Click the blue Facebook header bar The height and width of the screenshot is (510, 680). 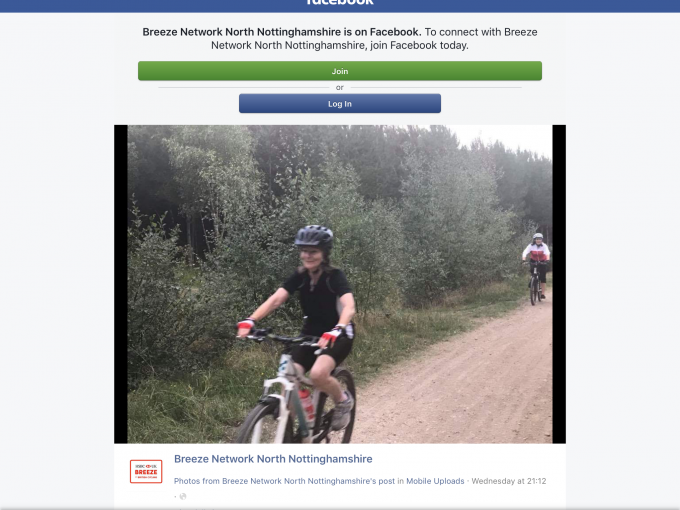[340, 6]
